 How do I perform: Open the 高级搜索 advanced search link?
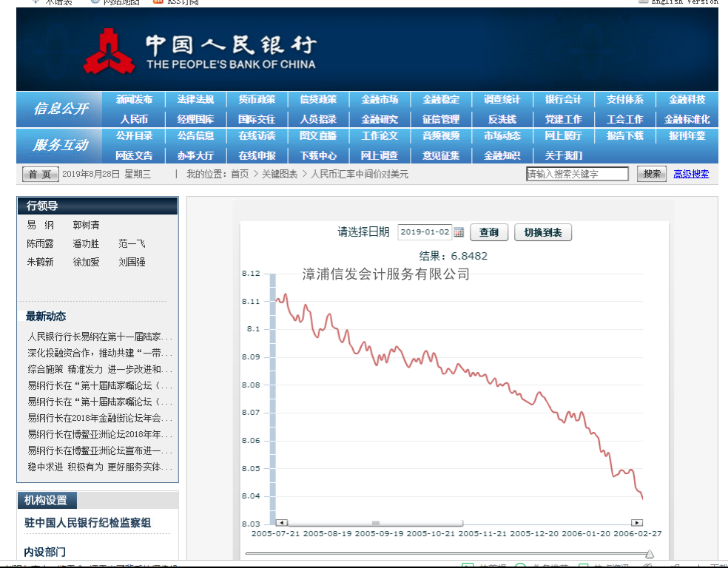point(691,174)
